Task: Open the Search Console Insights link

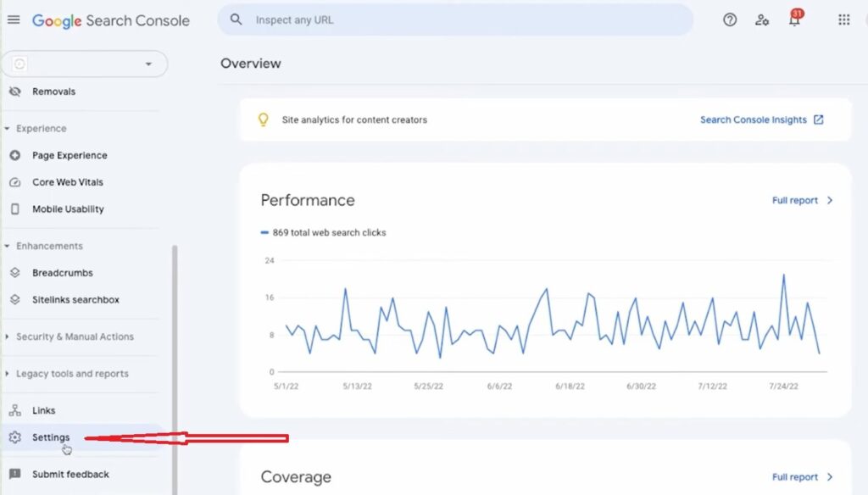Action: (x=762, y=120)
